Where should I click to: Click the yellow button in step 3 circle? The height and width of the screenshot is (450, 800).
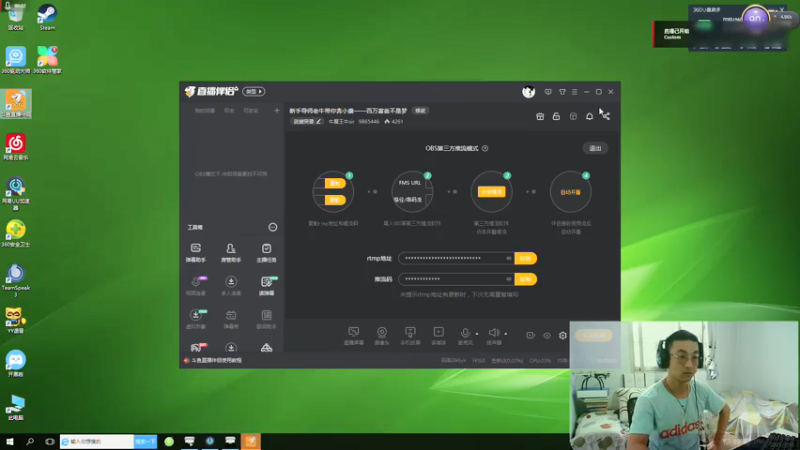(x=491, y=192)
